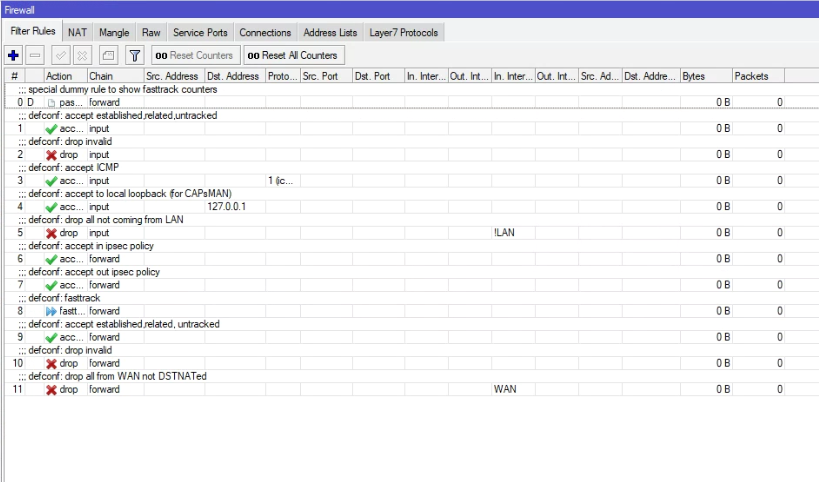Select green accept icon of rule 3
This screenshot has width=819, height=482.
click(51, 181)
